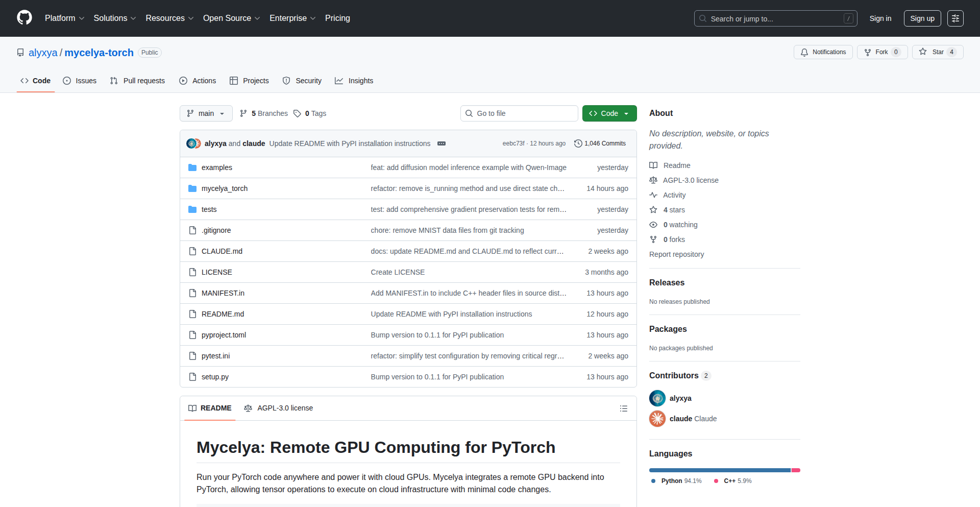Viewport: 980px width, 507px height.
Task: Click the Python segment of languages bar
Action: point(720,470)
